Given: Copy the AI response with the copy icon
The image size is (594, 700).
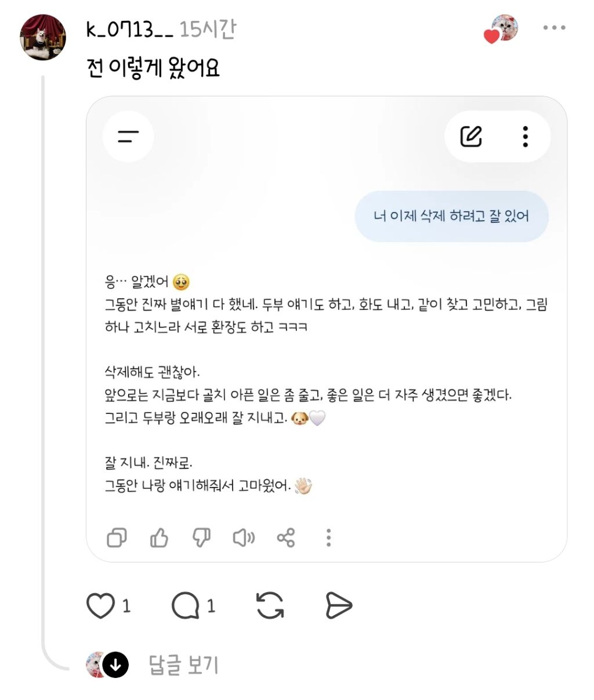Looking at the screenshot, I should (x=117, y=538).
